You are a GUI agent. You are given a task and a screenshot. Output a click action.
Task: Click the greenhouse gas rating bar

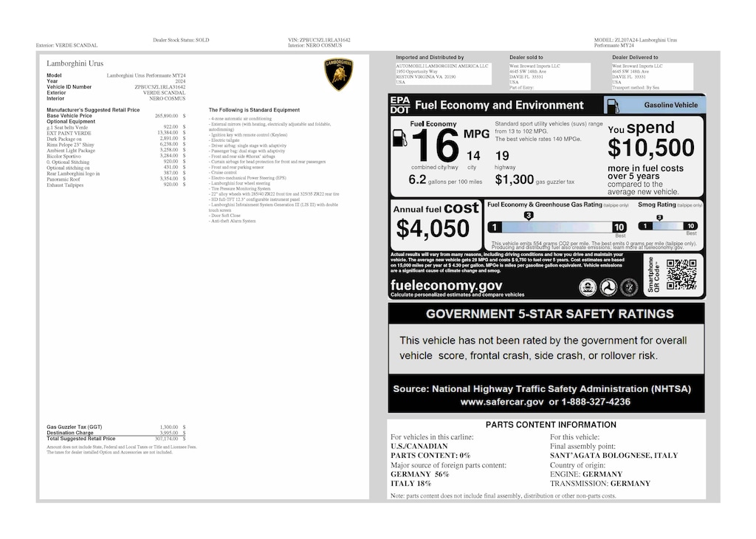pyautogui.click(x=557, y=227)
